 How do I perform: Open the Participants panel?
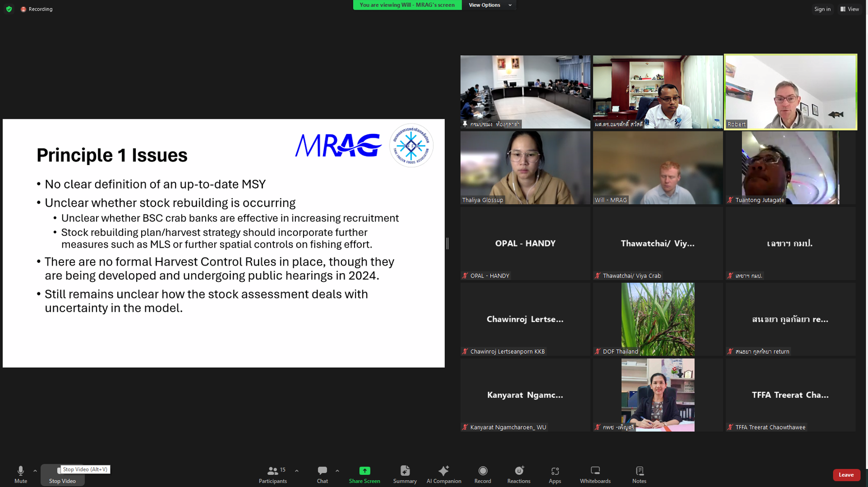click(273, 474)
